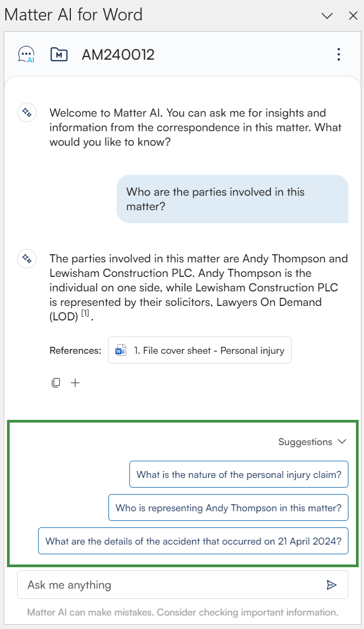
Task: Click the Word document icon in References
Action: [121, 351]
